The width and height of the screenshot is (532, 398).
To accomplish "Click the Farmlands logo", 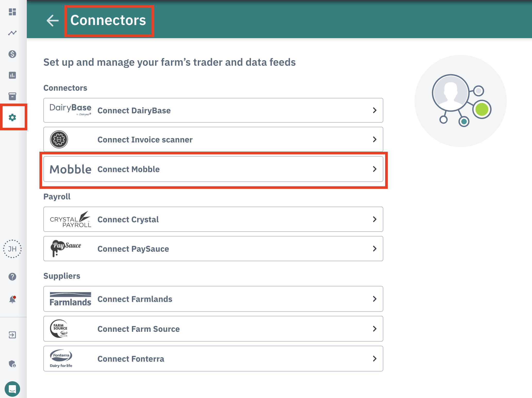I will [70, 299].
